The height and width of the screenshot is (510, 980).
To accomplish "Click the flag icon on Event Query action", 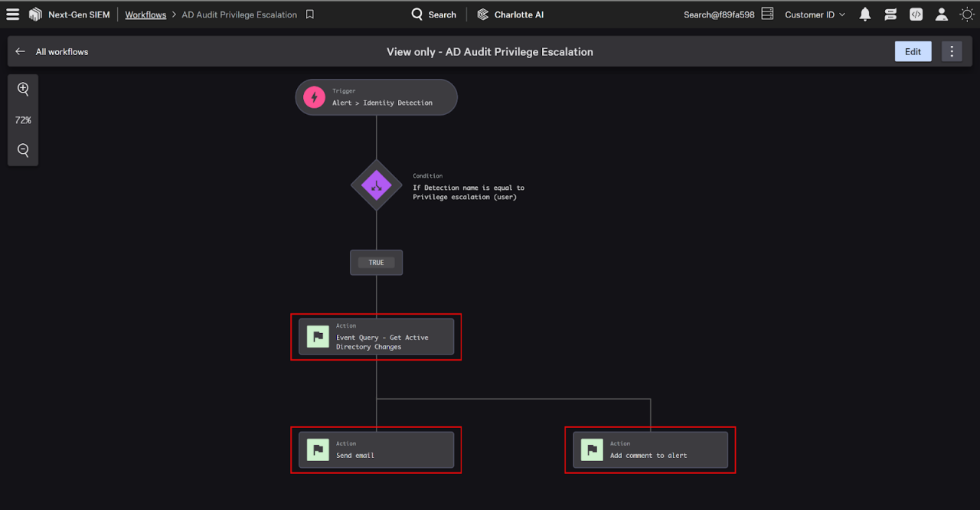I will 318,337.
